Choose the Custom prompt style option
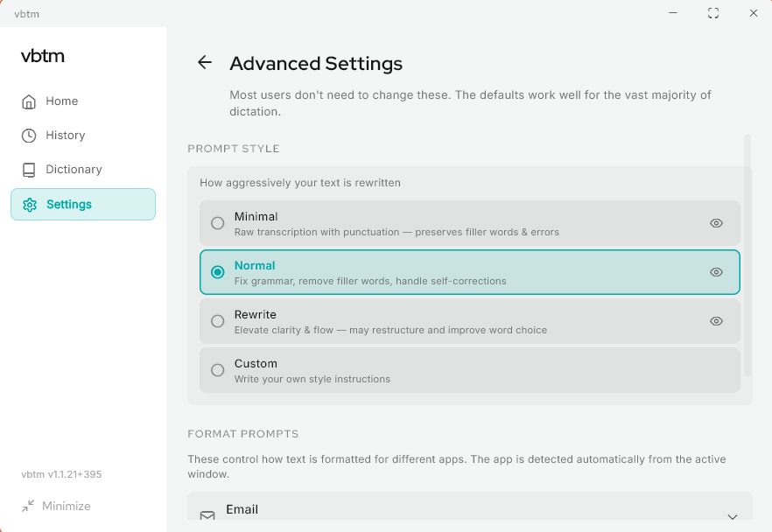 470,370
